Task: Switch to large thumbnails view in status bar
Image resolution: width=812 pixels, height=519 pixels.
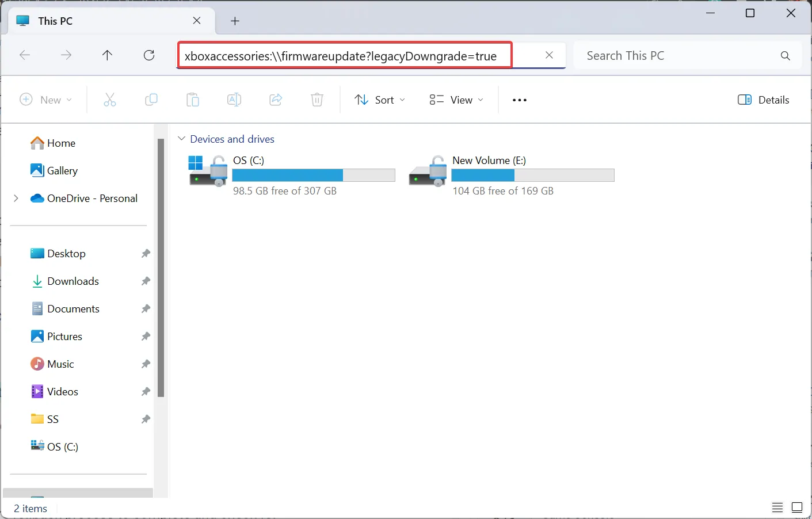Action: click(x=797, y=507)
